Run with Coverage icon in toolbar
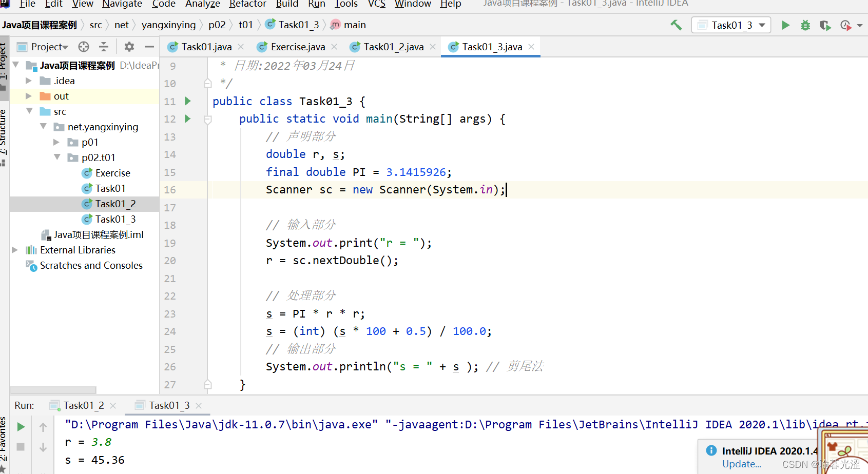The height and width of the screenshot is (474, 868). tap(825, 25)
